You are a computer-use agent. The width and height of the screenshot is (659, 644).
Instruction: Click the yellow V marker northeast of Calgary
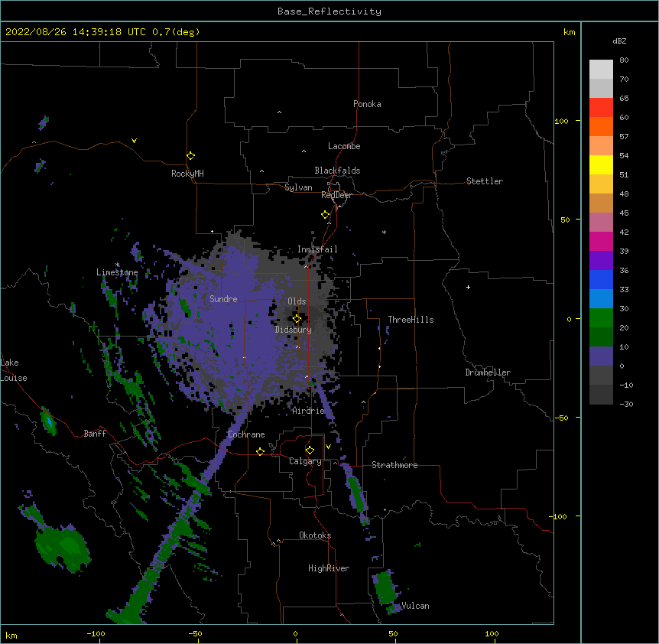click(328, 447)
